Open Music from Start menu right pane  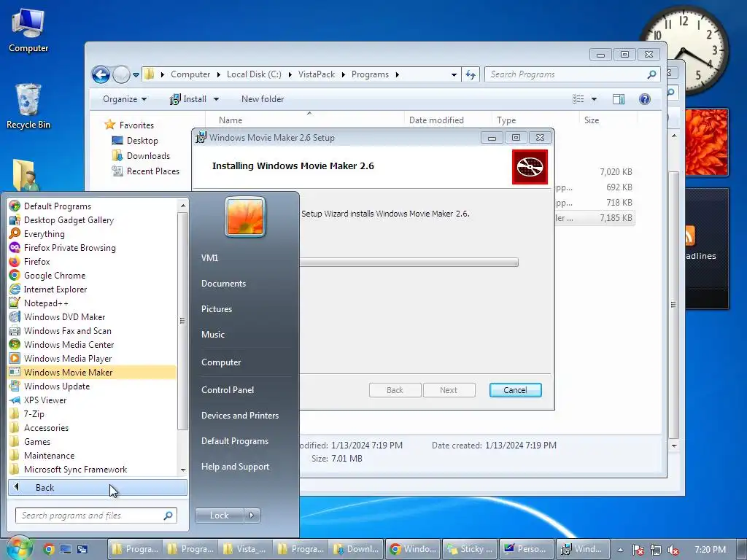[212, 334]
